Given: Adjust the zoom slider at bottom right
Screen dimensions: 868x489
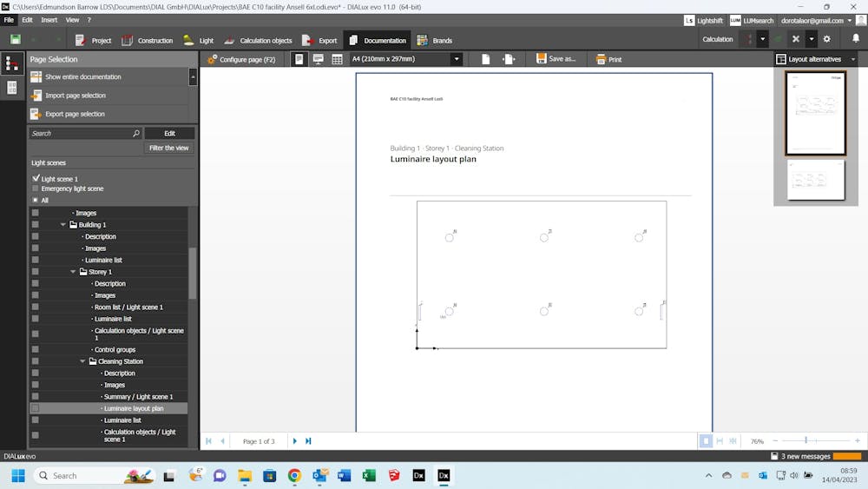Looking at the screenshot, I should click(x=806, y=441).
